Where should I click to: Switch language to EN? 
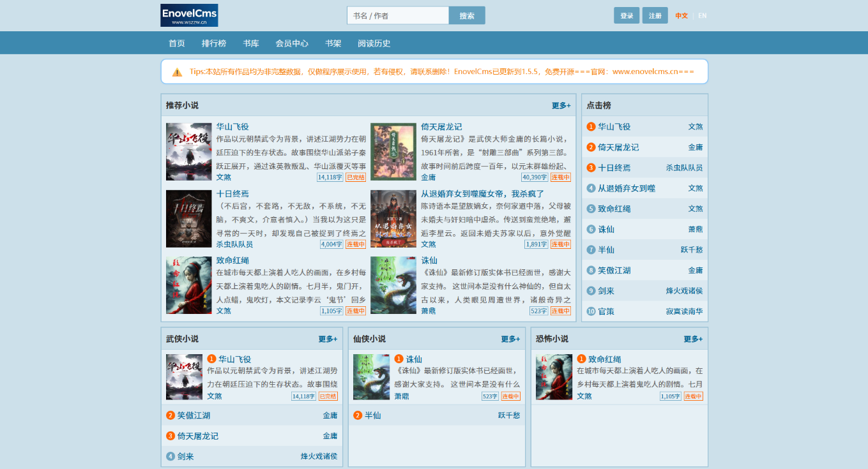pos(703,15)
